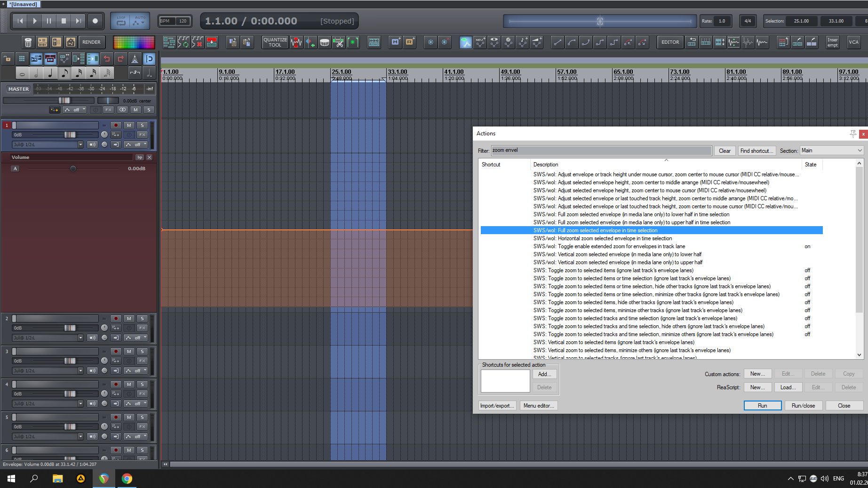The image size is (868, 488).
Task: Click the master volume fader
Action: point(64,100)
